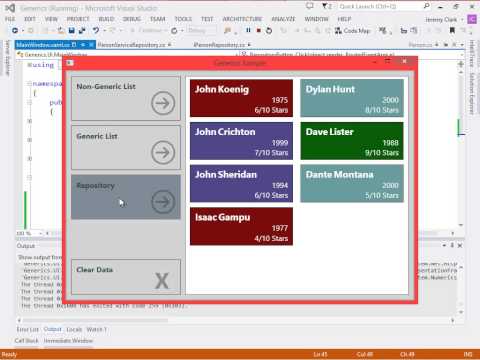Pin the MainWindow.xaml.cs tab

(x=83, y=44)
